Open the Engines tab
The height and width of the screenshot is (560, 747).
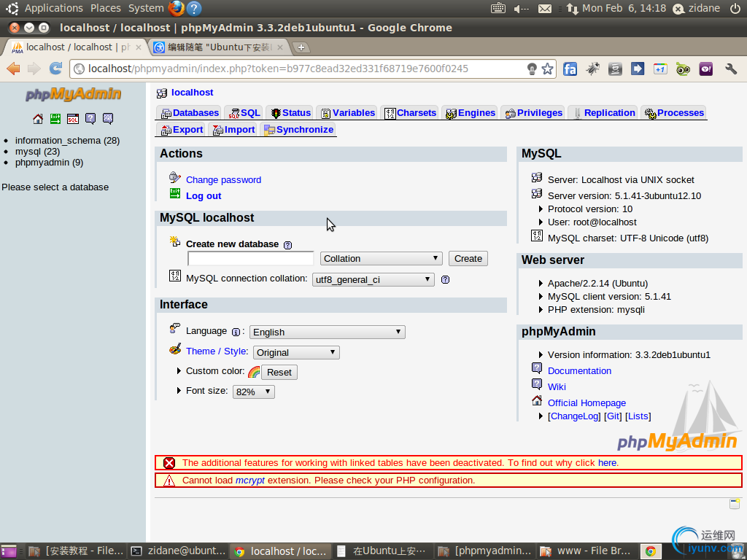[470, 113]
